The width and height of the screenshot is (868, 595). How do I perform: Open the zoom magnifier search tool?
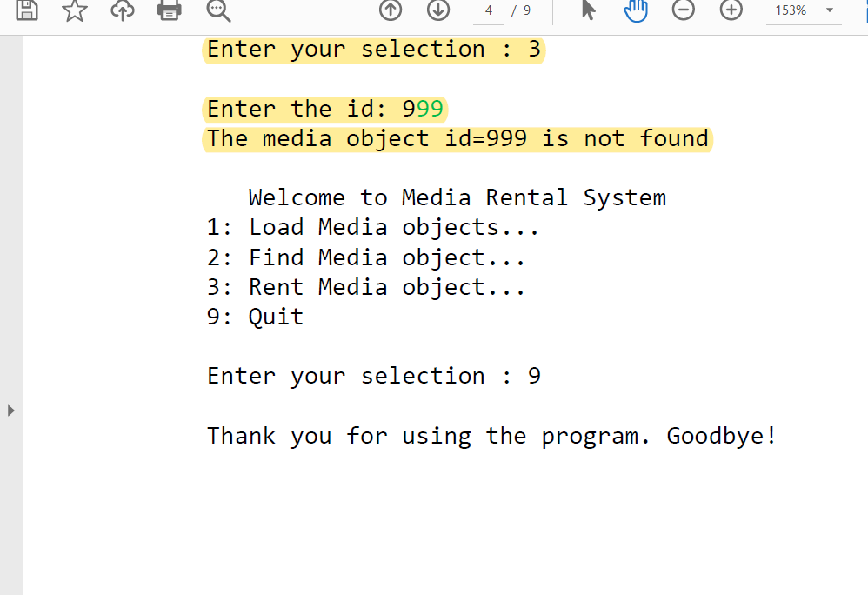click(x=217, y=11)
